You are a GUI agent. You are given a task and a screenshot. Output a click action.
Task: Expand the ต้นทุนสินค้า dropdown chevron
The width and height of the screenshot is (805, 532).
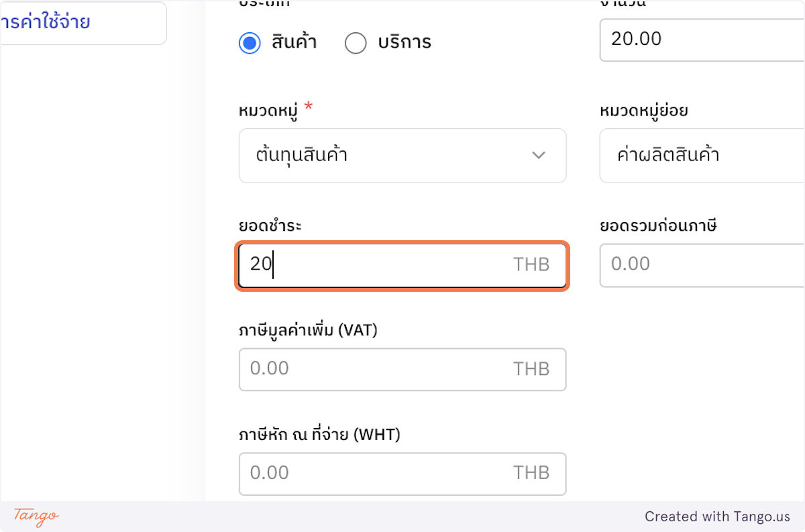pyautogui.click(x=538, y=156)
